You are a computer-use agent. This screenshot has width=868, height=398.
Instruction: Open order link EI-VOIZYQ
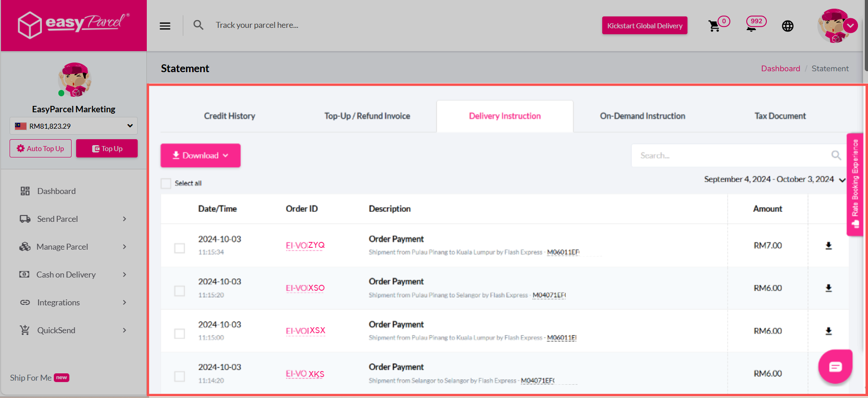(x=305, y=246)
